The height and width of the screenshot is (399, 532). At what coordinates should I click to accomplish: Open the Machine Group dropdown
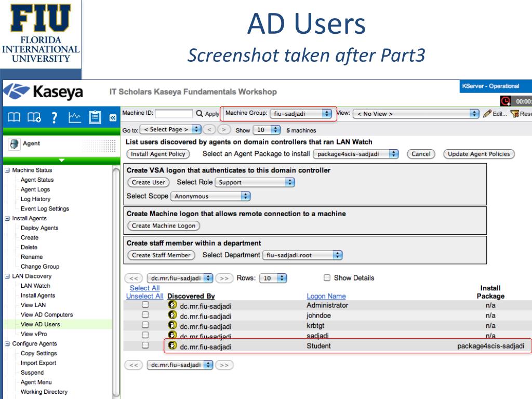[301, 114]
